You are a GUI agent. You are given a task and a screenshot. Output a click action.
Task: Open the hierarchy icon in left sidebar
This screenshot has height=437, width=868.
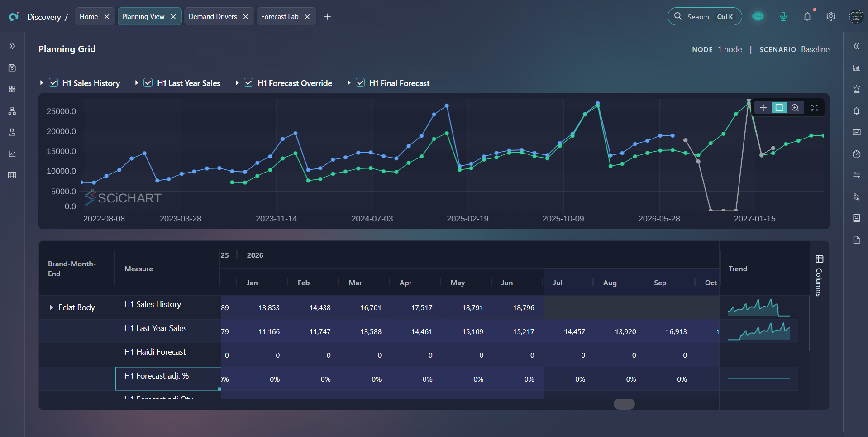(12, 111)
